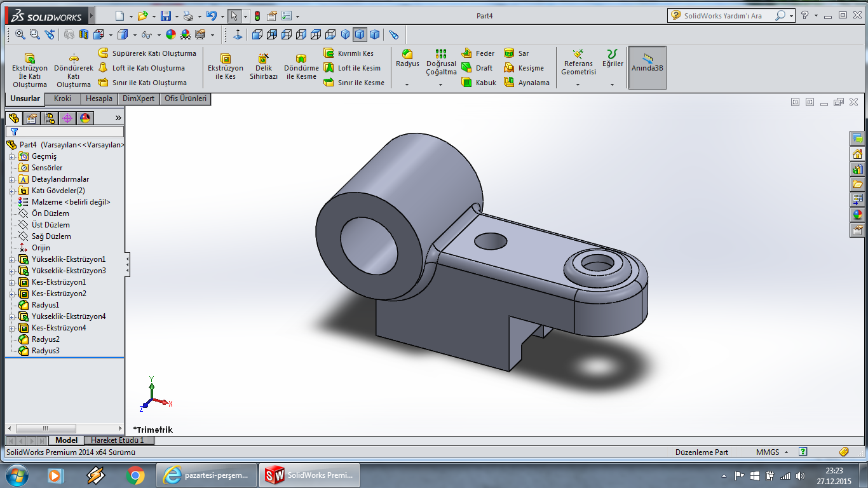Click Ekstrüzyon ile Kes tool
868x488 pixels.
[x=226, y=67]
